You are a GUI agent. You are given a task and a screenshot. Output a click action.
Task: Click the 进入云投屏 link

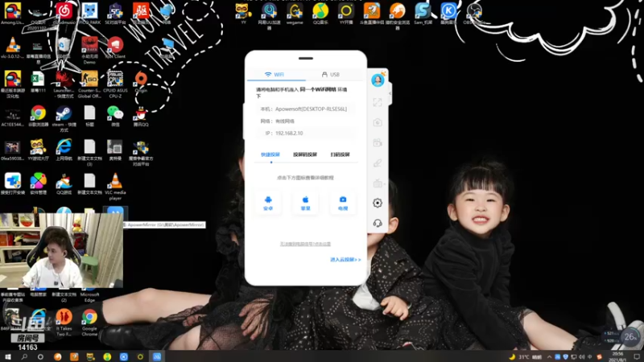(345, 260)
